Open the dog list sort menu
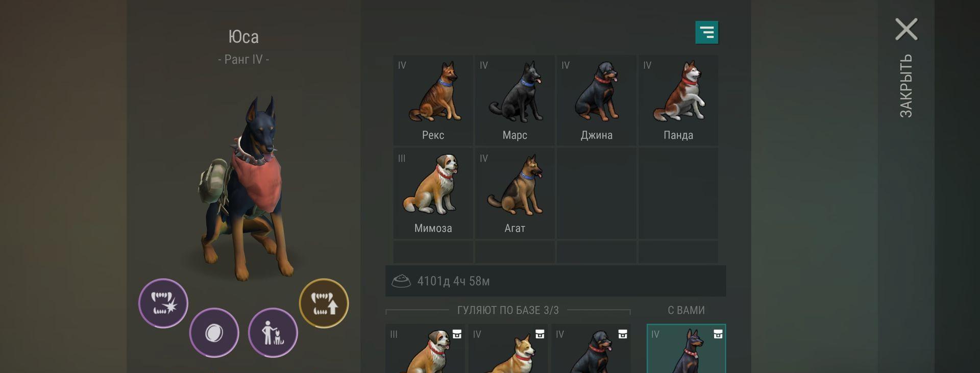This screenshot has height=373, width=980. coord(706,33)
